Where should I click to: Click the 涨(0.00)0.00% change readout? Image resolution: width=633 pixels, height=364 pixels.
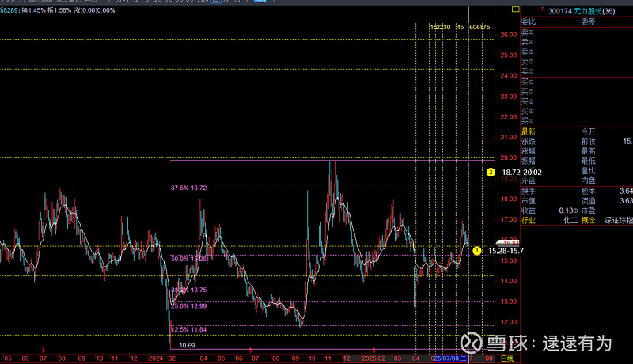[94, 10]
